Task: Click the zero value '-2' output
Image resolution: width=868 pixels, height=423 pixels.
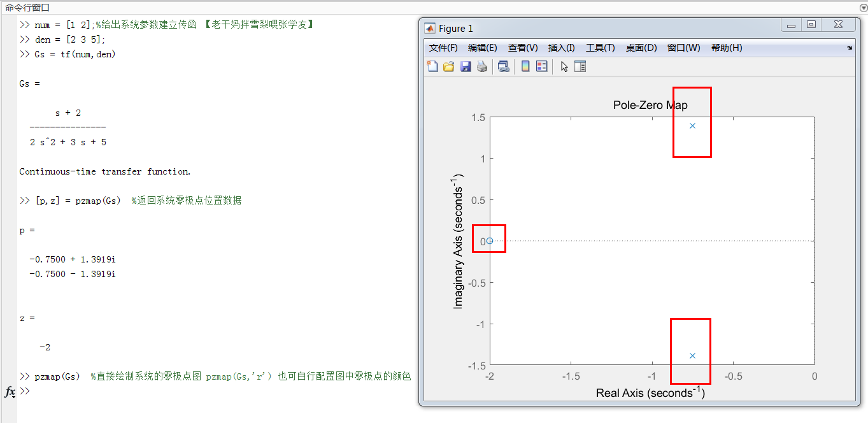Action: coord(45,347)
